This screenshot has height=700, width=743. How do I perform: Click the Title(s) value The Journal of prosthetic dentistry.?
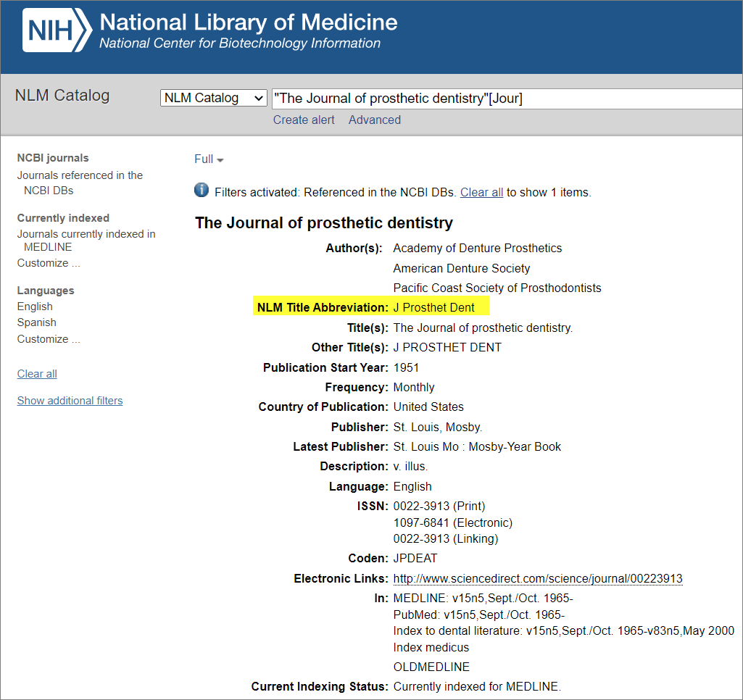click(x=483, y=328)
